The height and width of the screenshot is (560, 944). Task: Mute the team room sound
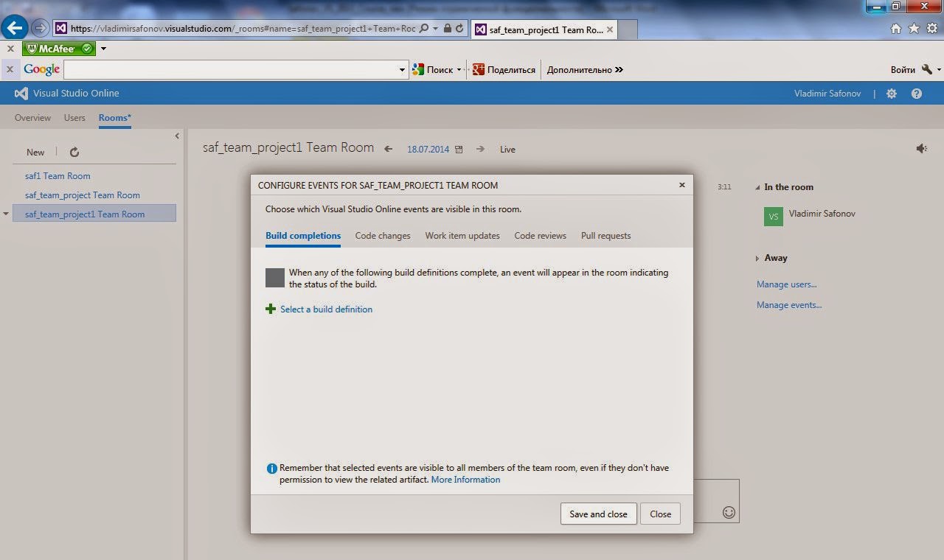922,149
